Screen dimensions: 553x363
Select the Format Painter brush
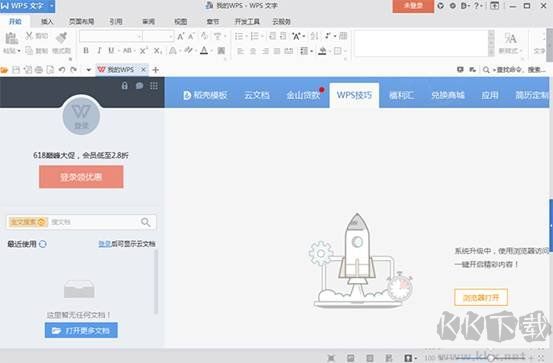pos(62,37)
